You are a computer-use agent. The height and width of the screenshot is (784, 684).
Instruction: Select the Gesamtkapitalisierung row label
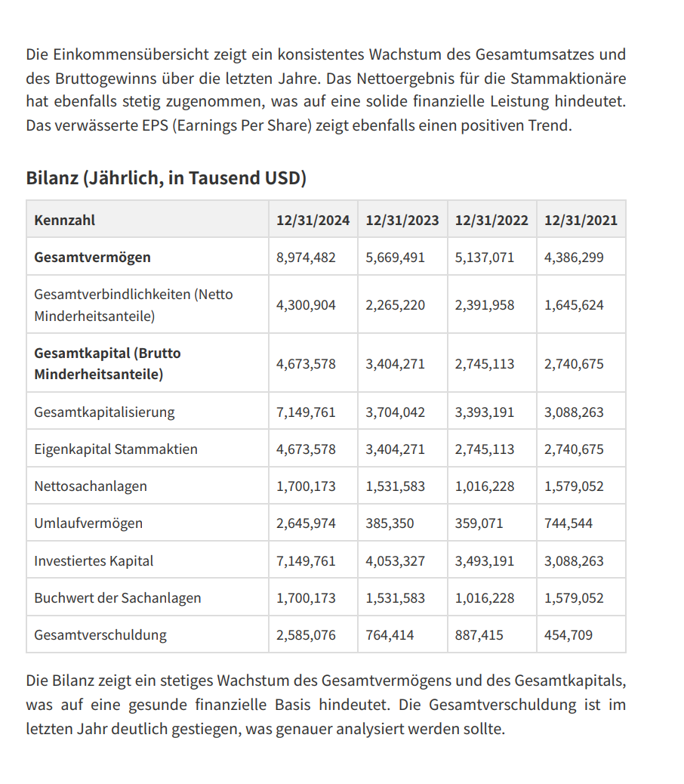coord(104,412)
